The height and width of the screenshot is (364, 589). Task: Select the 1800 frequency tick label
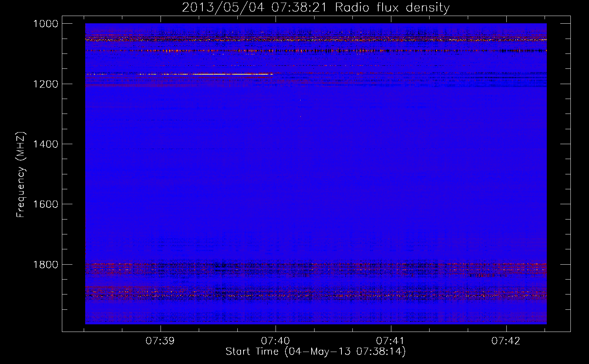46,265
